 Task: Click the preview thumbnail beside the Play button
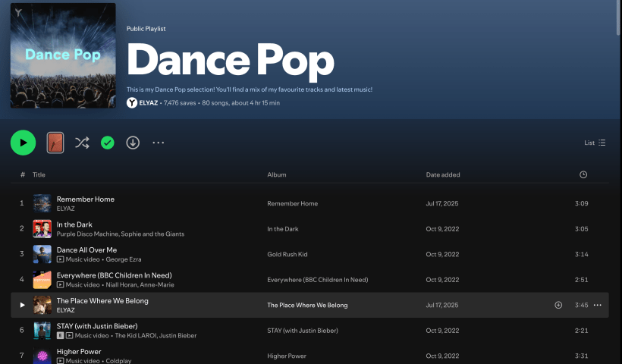[55, 143]
